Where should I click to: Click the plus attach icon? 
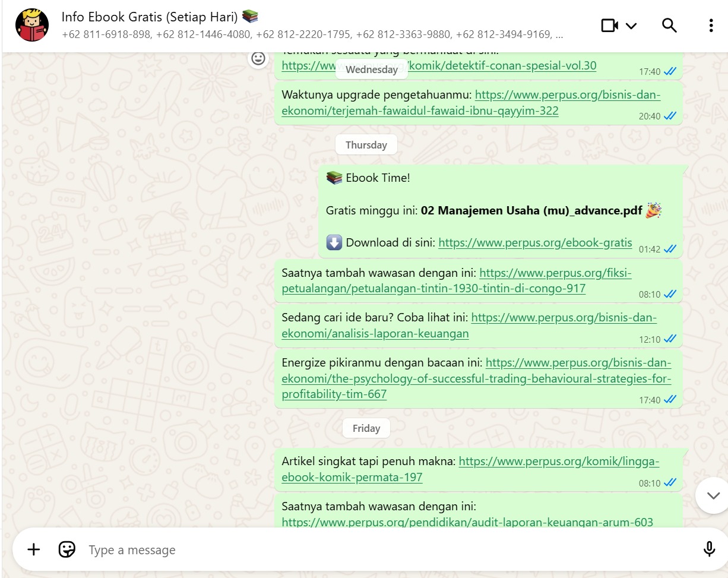(x=34, y=549)
